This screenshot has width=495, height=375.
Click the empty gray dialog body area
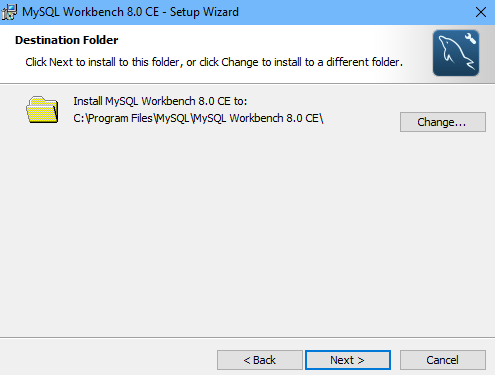point(247,233)
